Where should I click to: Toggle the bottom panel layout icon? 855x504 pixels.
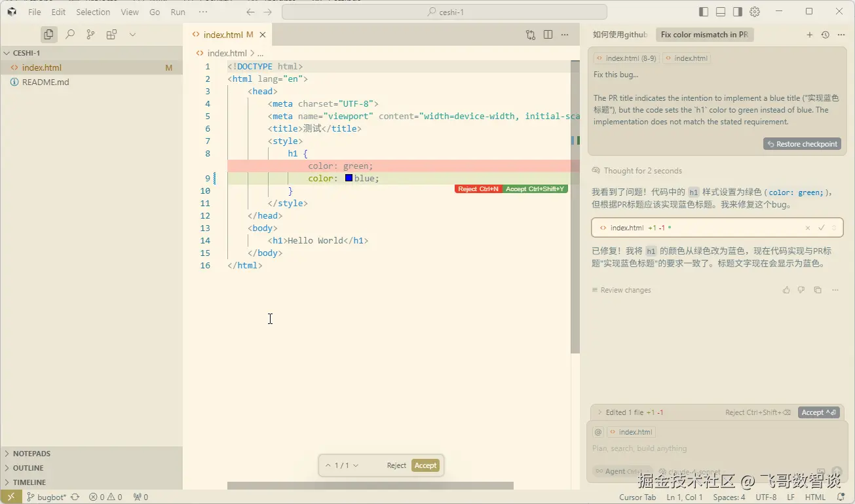[721, 12]
